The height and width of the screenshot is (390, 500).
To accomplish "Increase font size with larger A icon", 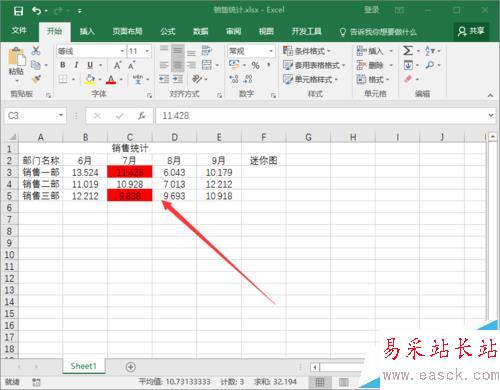I will (x=117, y=65).
